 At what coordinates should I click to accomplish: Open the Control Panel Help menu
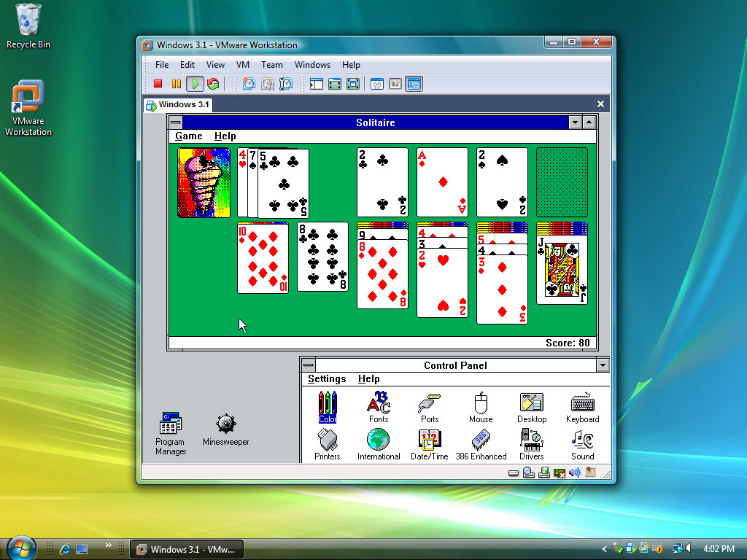tap(368, 379)
